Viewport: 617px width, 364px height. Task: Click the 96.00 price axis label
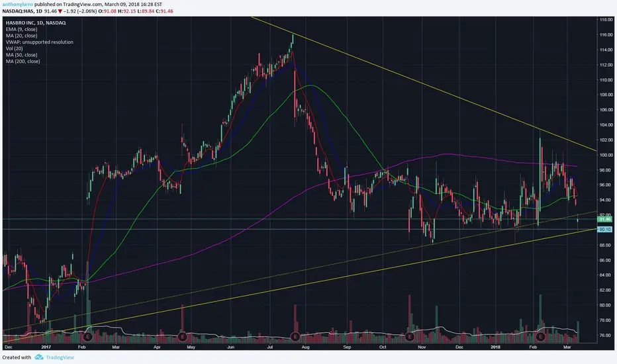click(606, 185)
